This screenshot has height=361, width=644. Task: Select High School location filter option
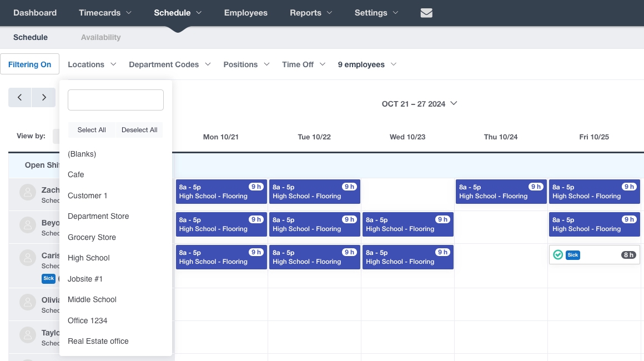(89, 258)
